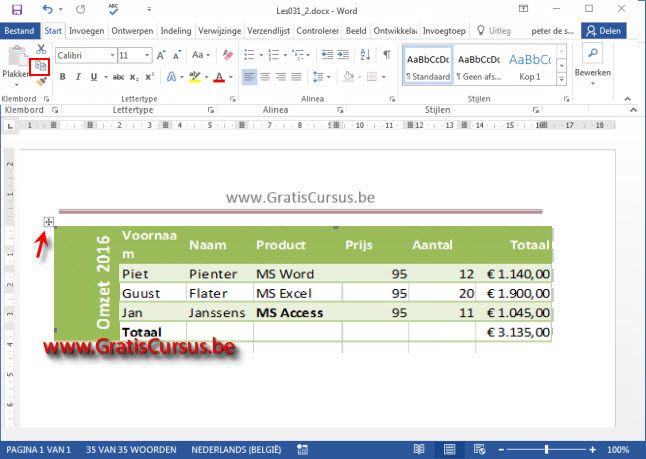Image resolution: width=646 pixels, height=459 pixels.
Task: Open font color dropdown arrow
Action: (x=231, y=77)
